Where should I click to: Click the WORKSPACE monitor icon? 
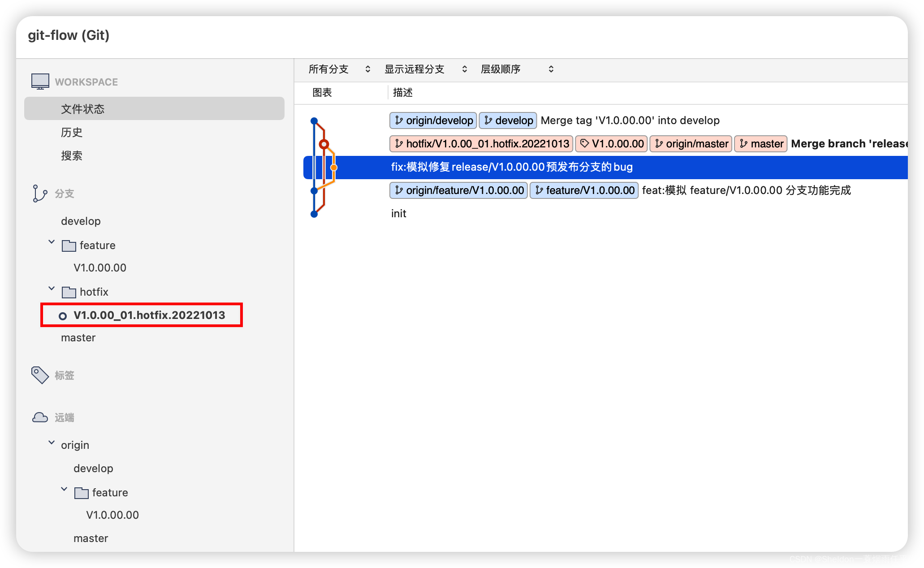click(40, 82)
